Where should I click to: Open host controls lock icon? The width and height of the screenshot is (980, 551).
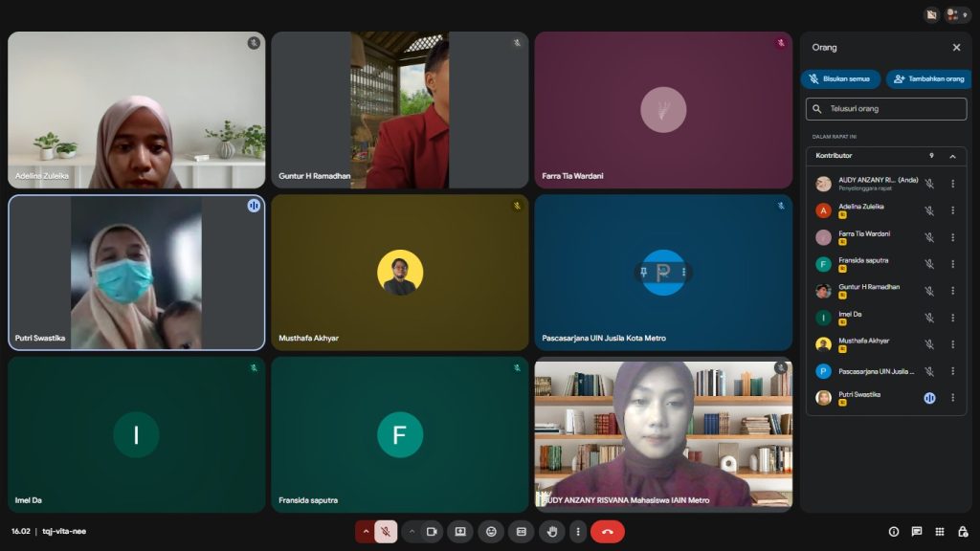click(x=963, y=532)
